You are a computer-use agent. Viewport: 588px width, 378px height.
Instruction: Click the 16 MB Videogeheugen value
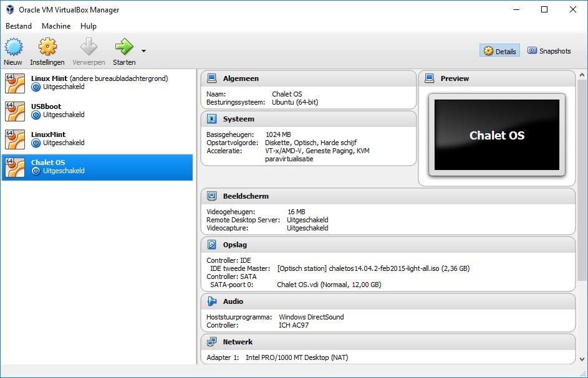(296, 212)
